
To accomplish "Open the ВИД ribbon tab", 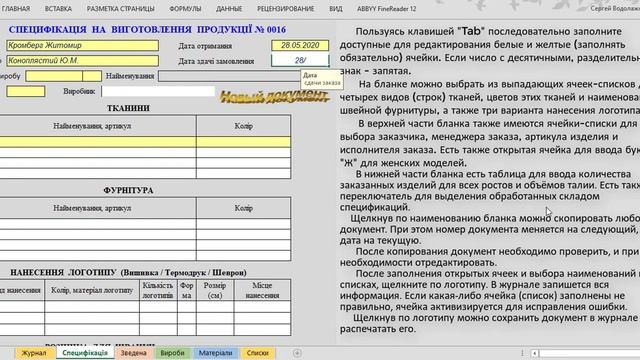I will [x=336, y=9].
